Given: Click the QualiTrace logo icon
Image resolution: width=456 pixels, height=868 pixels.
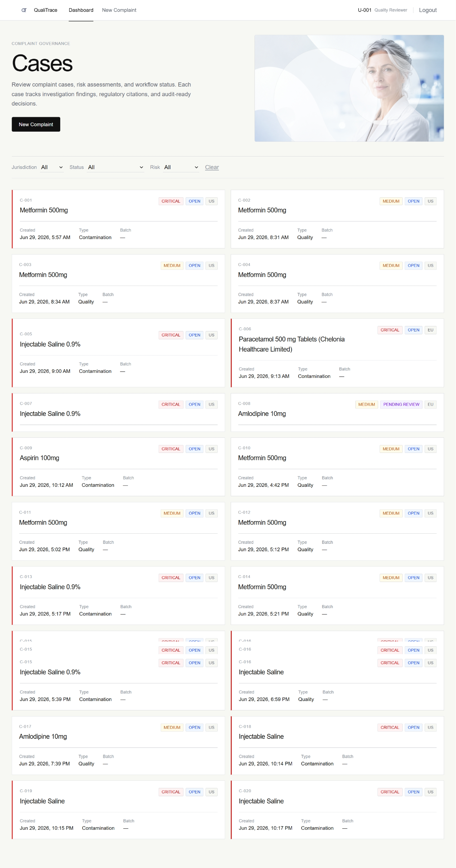Looking at the screenshot, I should 24,10.
